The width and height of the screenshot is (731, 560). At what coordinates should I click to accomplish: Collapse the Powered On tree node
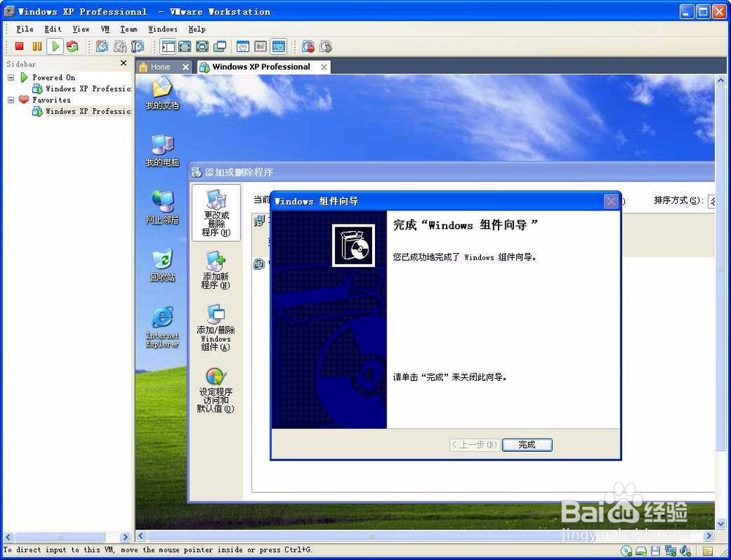pos(11,77)
